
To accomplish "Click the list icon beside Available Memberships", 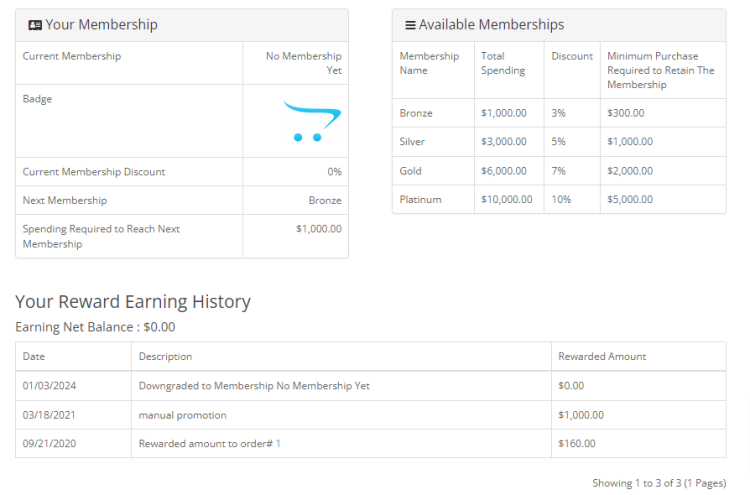I will 410,25.
